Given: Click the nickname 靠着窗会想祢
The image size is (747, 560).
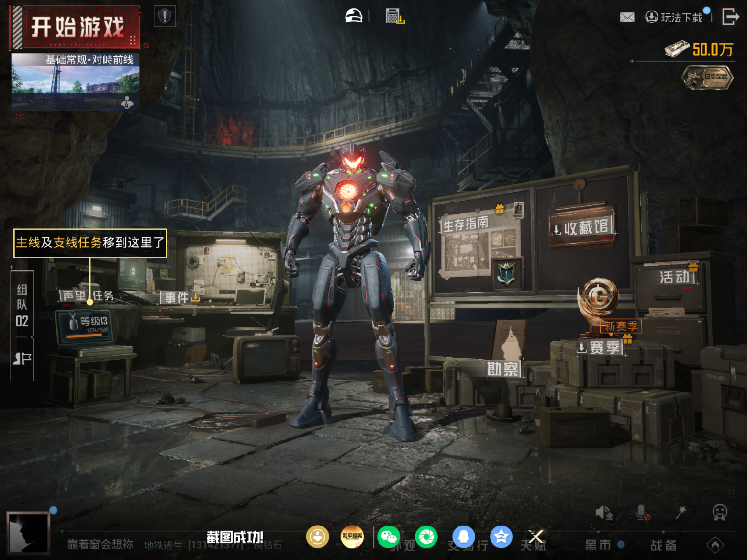Looking at the screenshot, I should tap(100, 545).
